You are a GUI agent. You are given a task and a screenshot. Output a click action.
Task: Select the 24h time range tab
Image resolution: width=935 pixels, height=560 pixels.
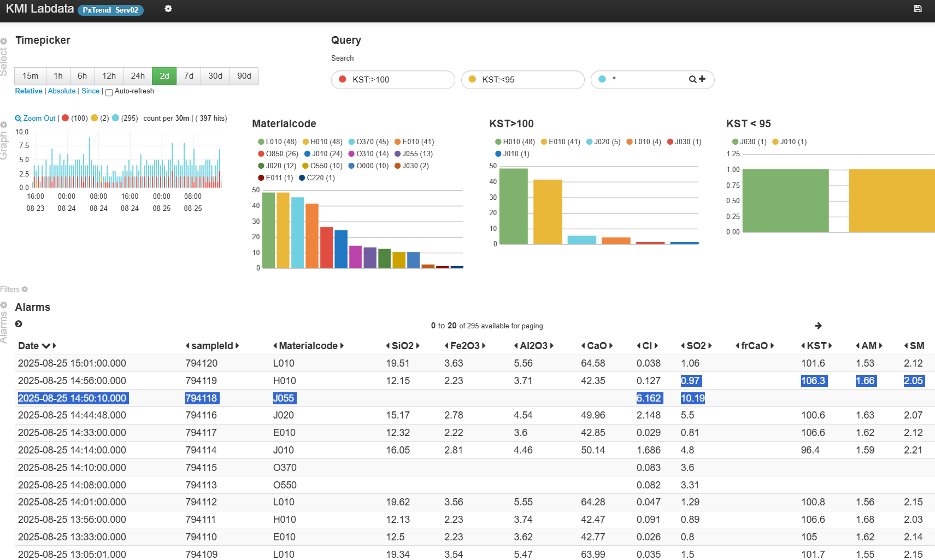(138, 76)
